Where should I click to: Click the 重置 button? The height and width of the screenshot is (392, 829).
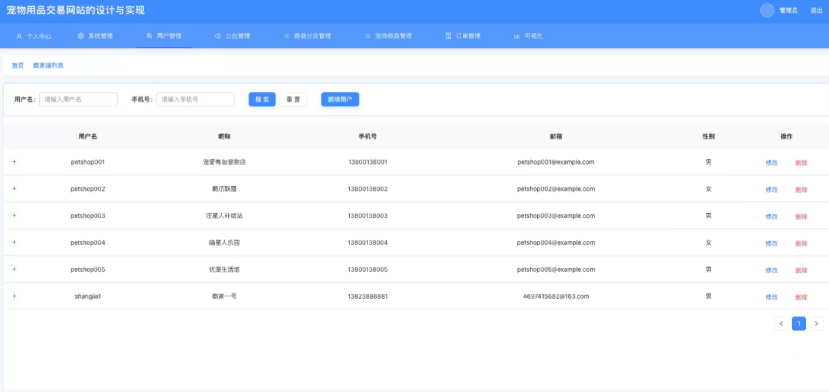293,99
